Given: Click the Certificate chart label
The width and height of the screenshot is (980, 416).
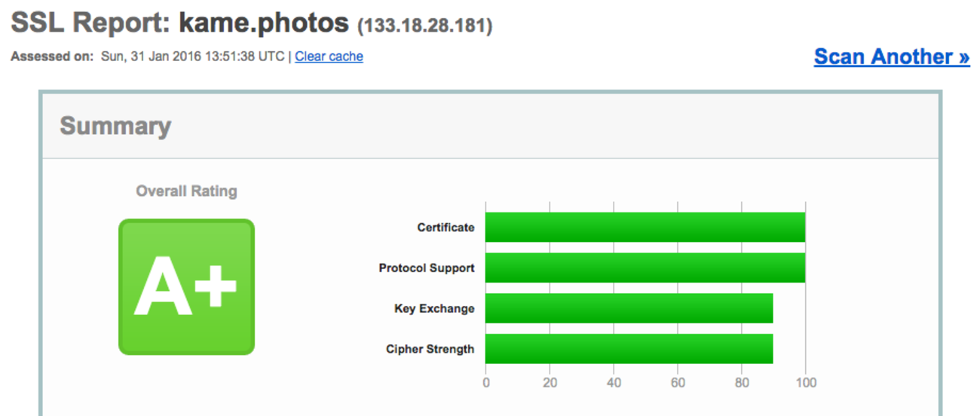Looking at the screenshot, I should [x=446, y=227].
